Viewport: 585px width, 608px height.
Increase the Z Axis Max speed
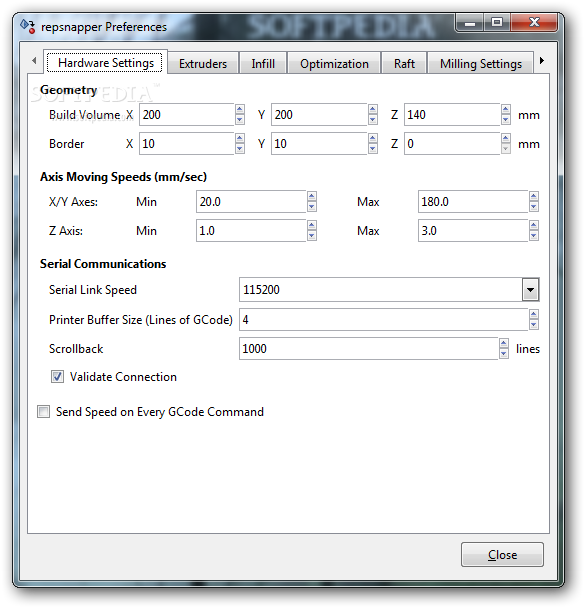(534, 225)
